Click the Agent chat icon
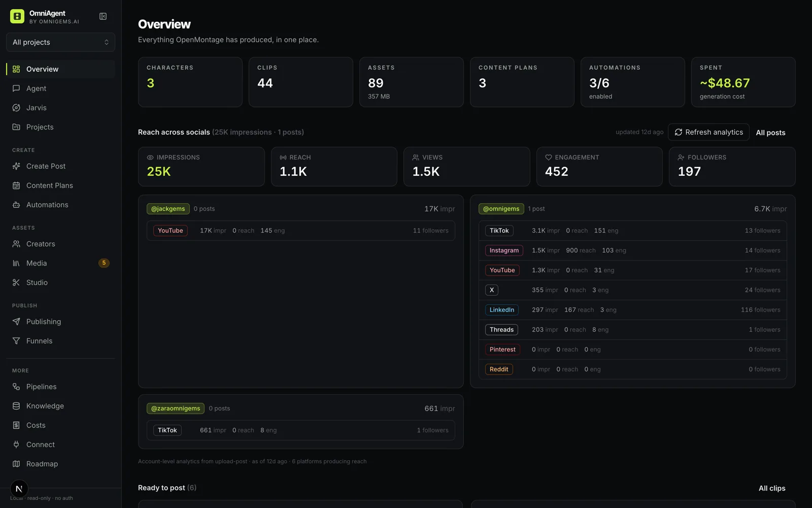Image resolution: width=812 pixels, height=508 pixels. pos(16,88)
